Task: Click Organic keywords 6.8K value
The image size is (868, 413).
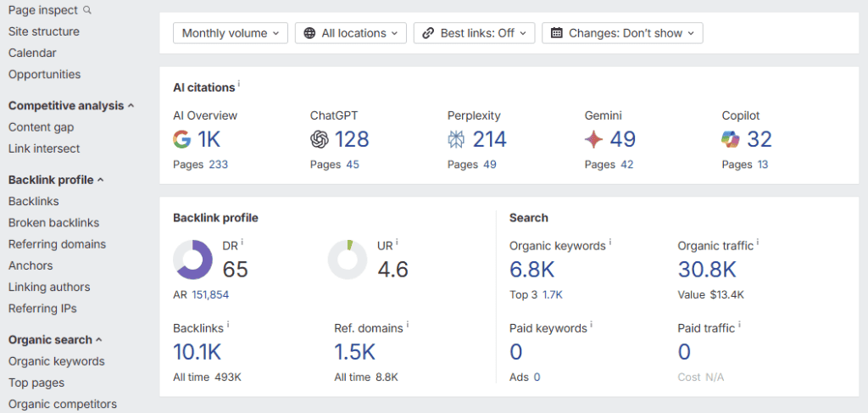Action: point(532,270)
